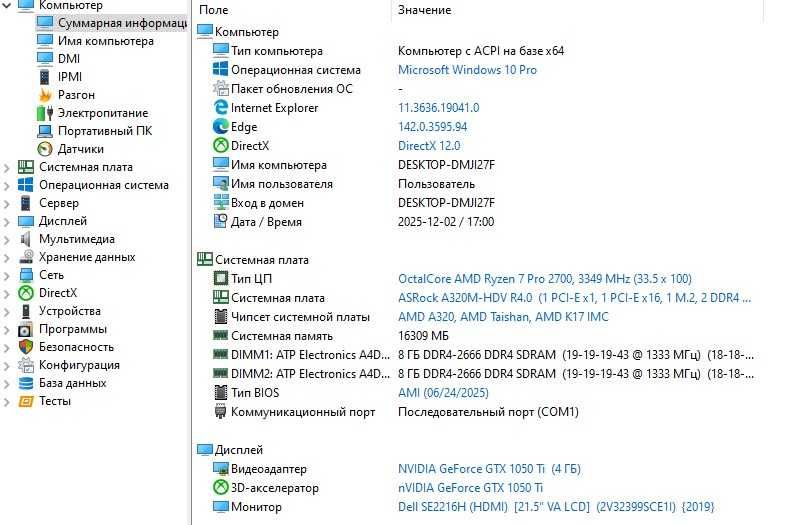Click the Сеть network icon

[26, 275]
